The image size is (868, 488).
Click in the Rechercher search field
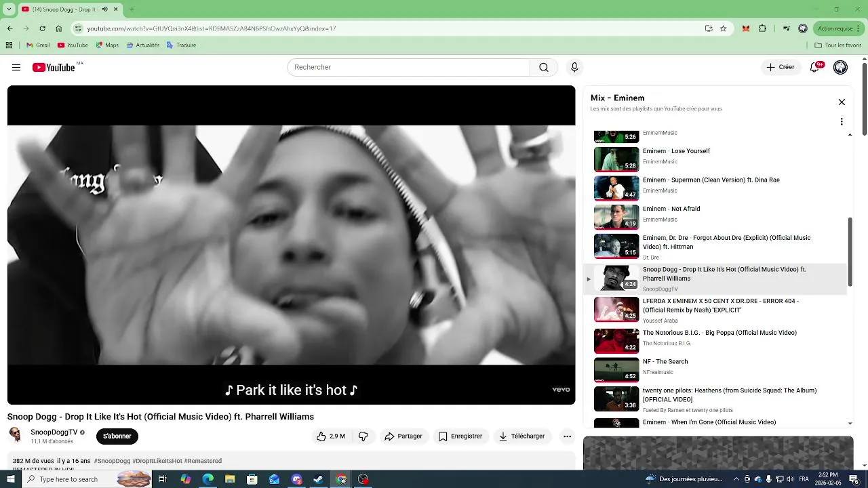pyautogui.click(x=408, y=67)
